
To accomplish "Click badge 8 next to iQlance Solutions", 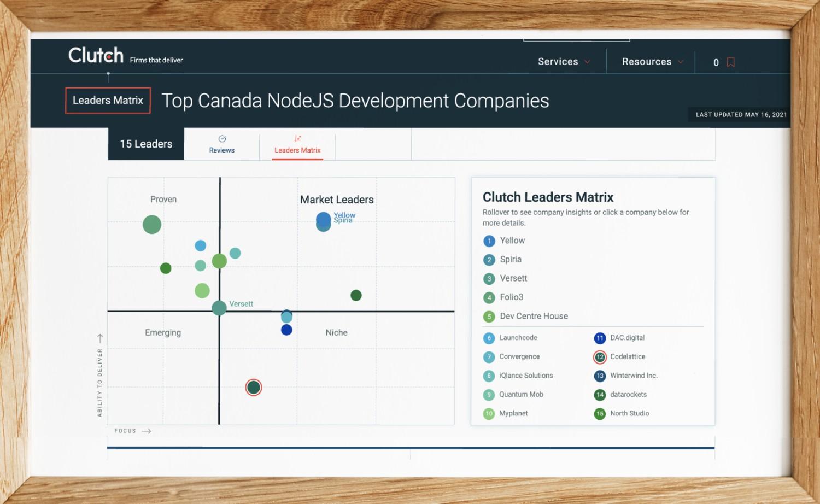I will click(489, 376).
